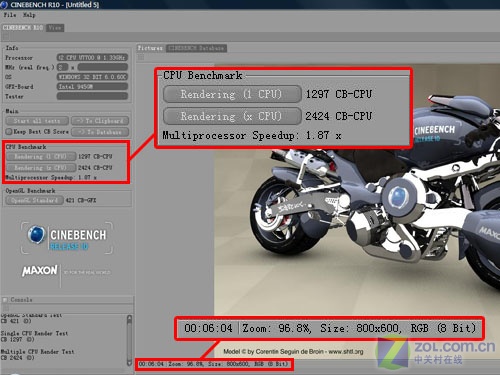Viewport: 500px width, 375px height.
Task: Click the Processor info field
Action: coord(92,58)
